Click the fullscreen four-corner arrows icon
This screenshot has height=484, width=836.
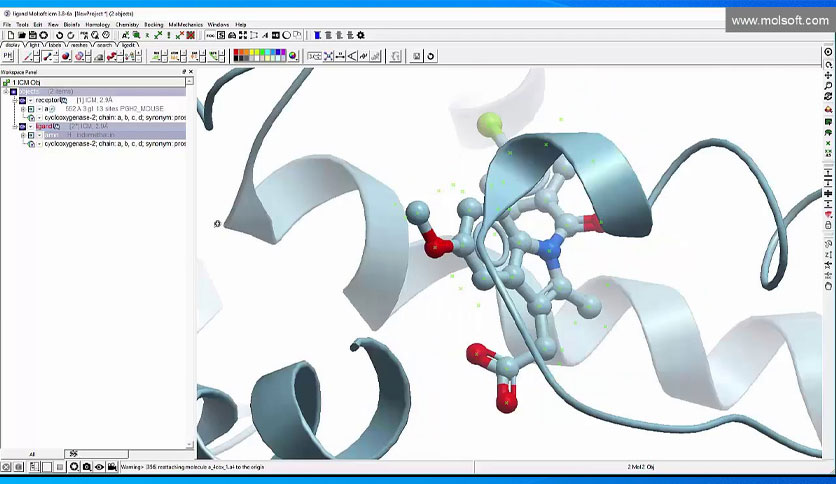(243, 35)
